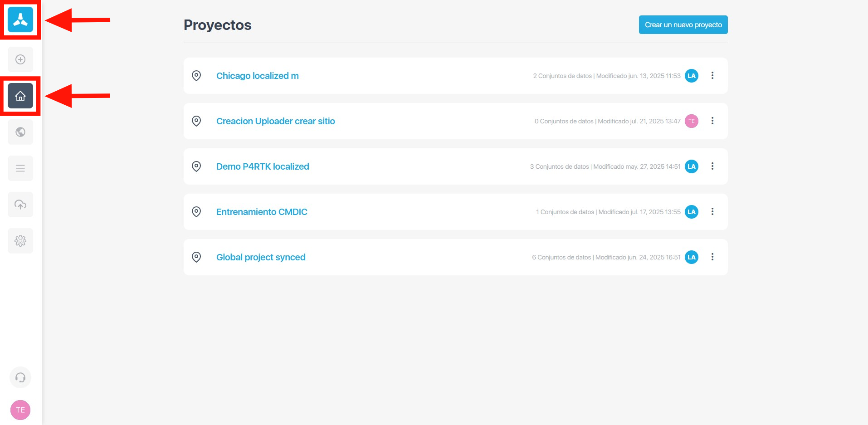Open the three-dot menu for Entrenamiento CMDIC

tap(712, 212)
